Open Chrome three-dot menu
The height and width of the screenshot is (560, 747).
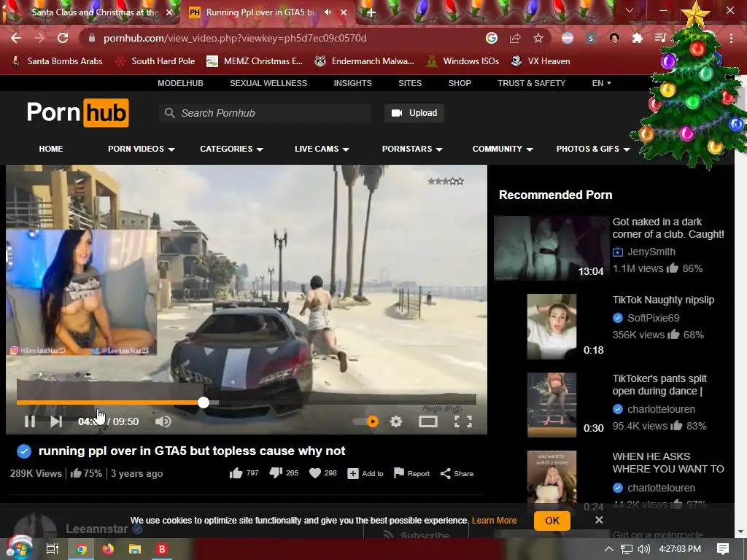(731, 38)
